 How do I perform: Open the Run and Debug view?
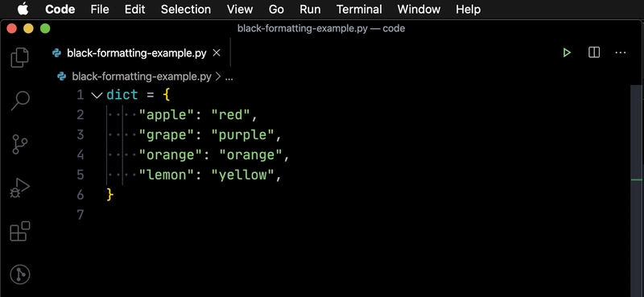tap(19, 188)
